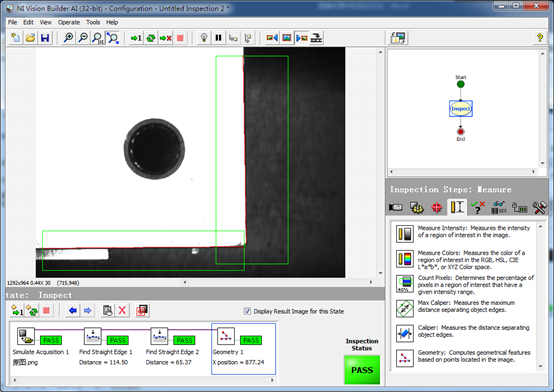Add the Max Caliper step
The height and width of the screenshot is (392, 554).
(464, 308)
